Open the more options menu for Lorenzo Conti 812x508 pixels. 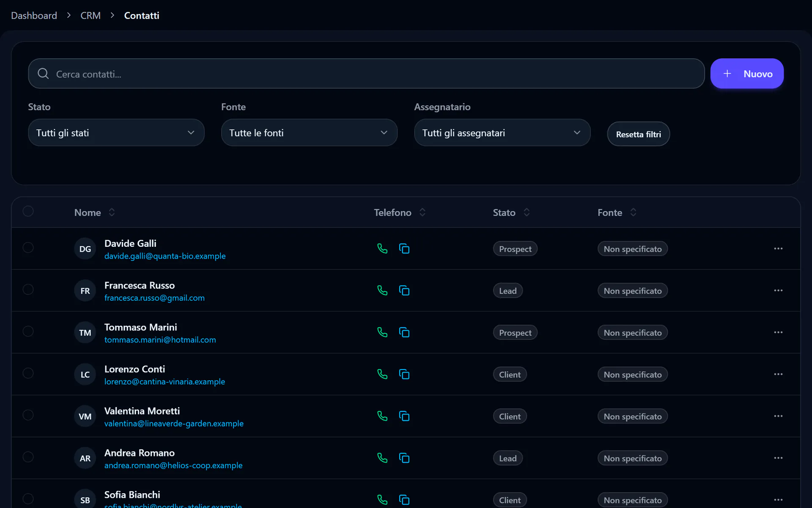click(778, 374)
